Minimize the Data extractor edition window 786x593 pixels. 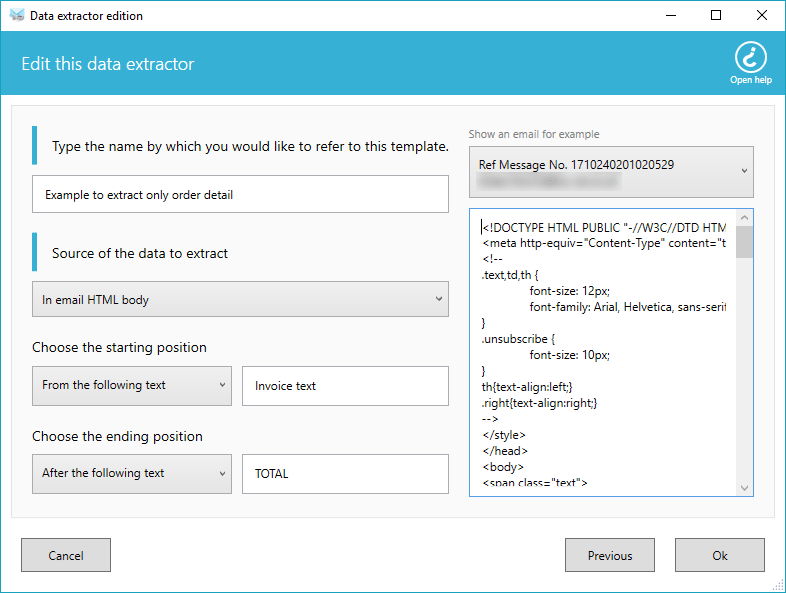tap(671, 16)
